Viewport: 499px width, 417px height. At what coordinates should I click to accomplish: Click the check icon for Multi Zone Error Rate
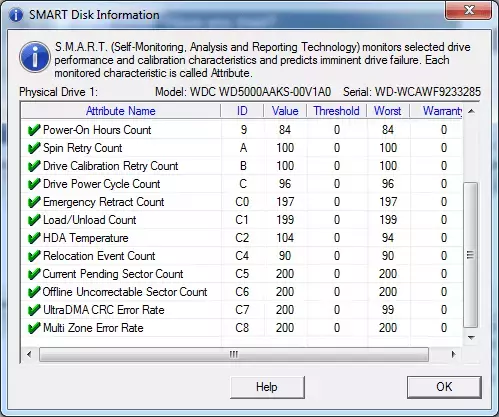coord(34,328)
